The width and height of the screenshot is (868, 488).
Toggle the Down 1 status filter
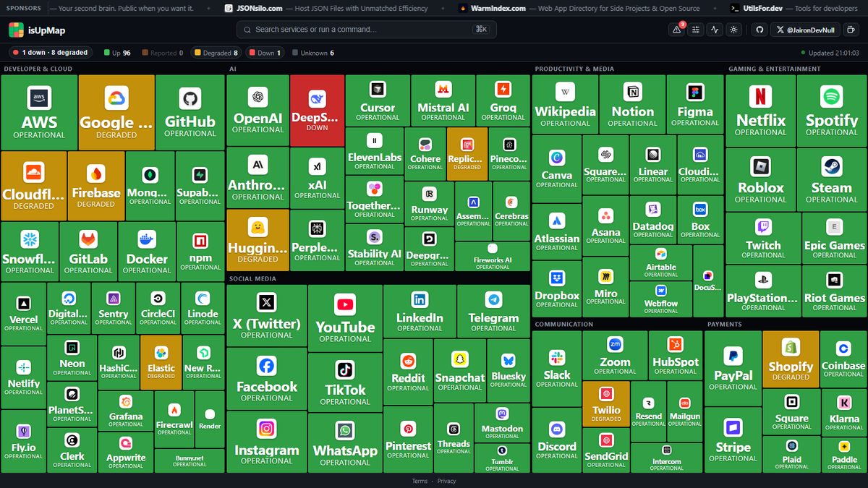pyautogui.click(x=265, y=53)
